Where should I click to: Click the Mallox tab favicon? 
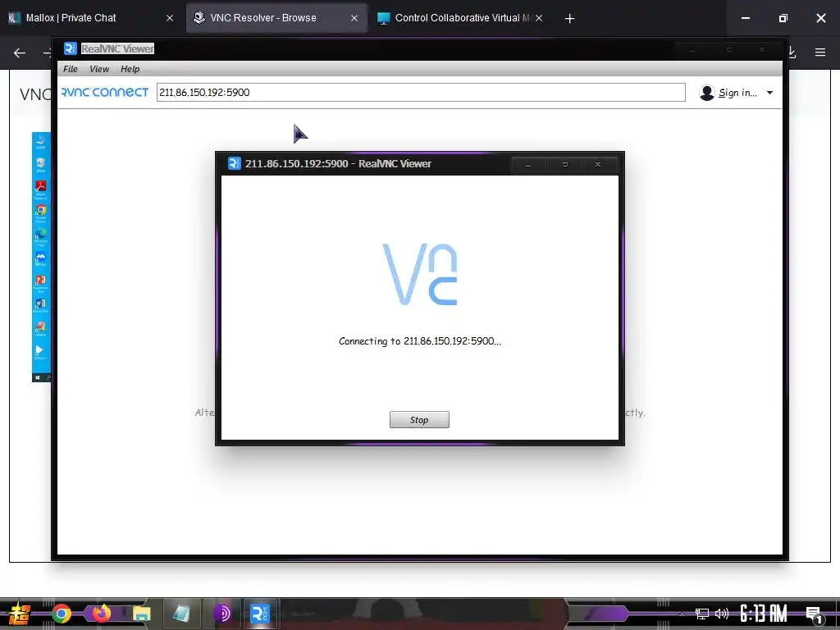[x=15, y=18]
